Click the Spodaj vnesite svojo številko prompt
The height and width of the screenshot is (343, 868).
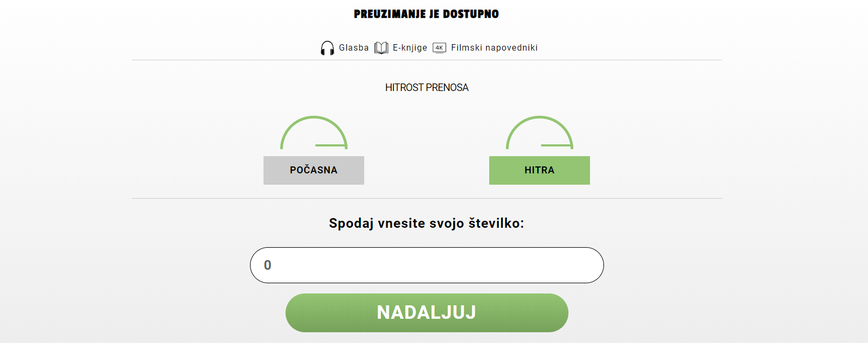426,223
